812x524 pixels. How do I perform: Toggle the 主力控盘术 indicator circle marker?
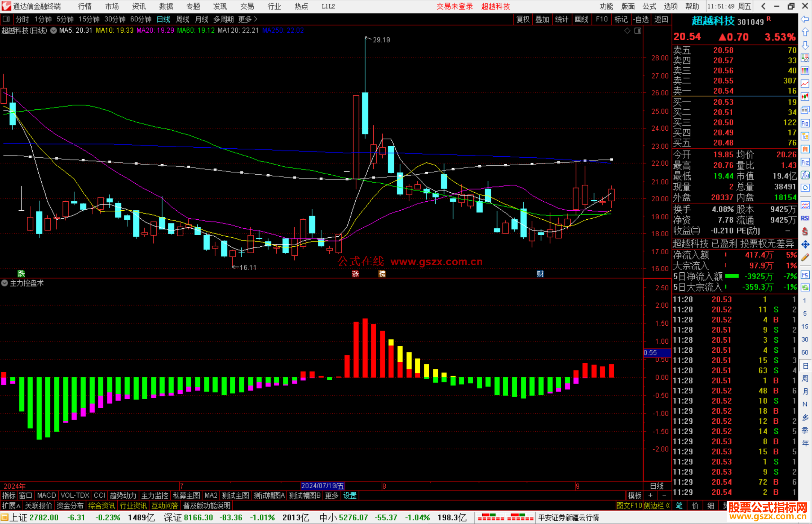pyautogui.click(x=5, y=283)
